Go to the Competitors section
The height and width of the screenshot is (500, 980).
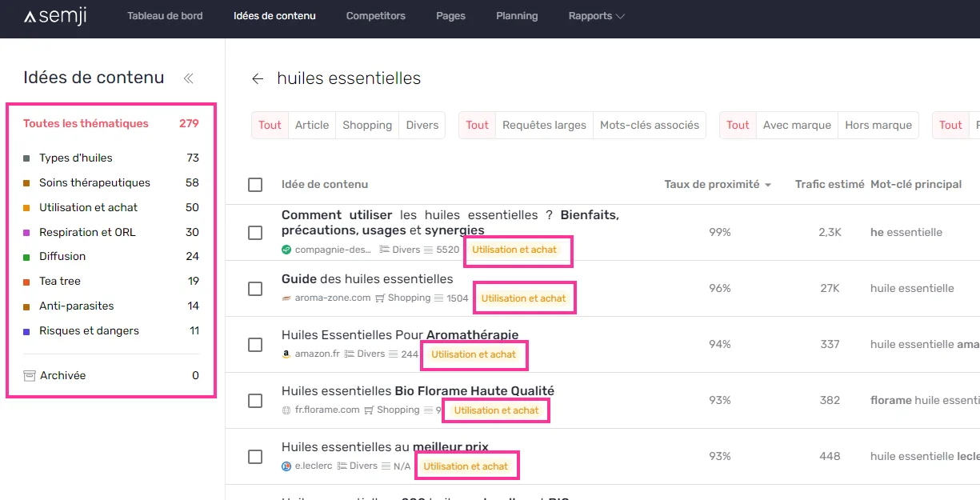[x=376, y=16]
